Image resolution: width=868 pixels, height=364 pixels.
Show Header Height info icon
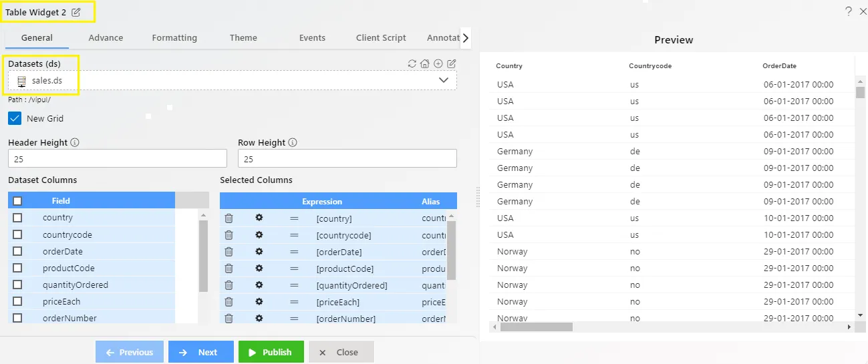point(75,143)
